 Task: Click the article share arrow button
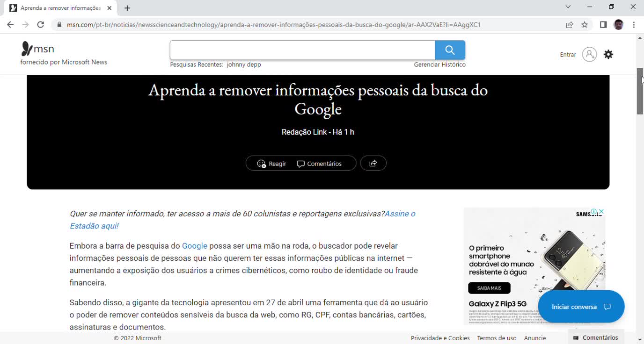373,163
